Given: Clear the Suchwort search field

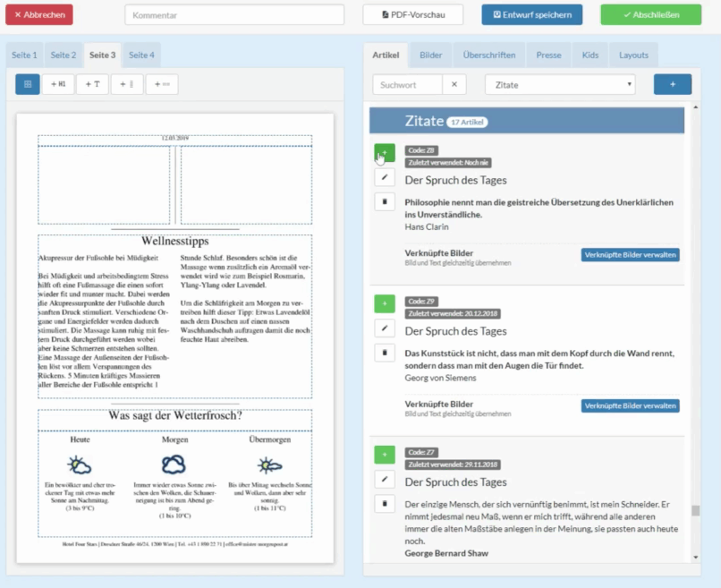Looking at the screenshot, I should (x=454, y=84).
